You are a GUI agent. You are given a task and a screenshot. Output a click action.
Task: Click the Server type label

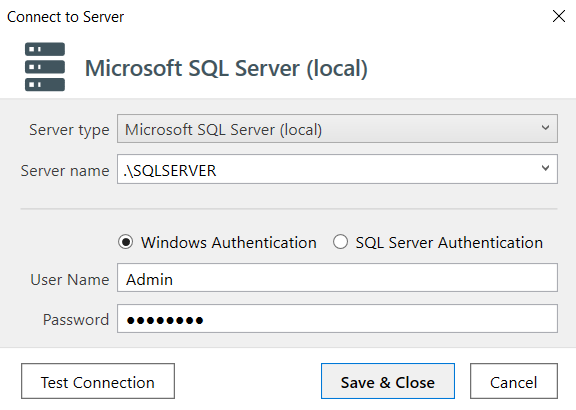point(69,130)
